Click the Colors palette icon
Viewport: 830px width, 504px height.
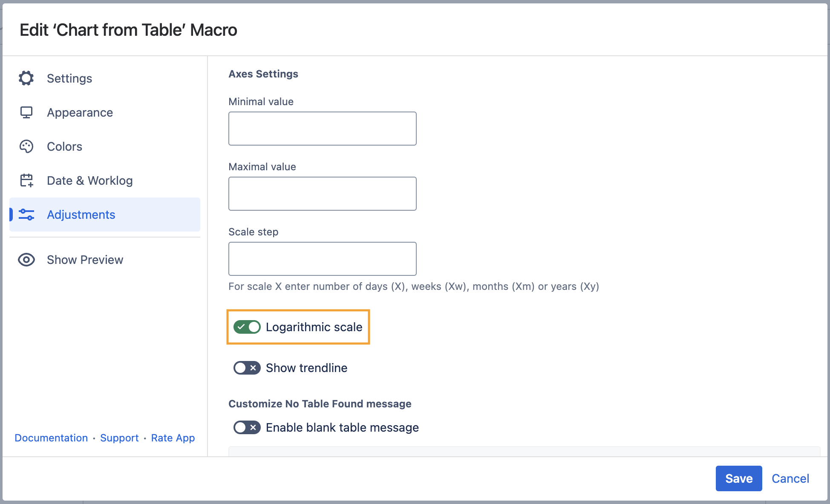[26, 146]
